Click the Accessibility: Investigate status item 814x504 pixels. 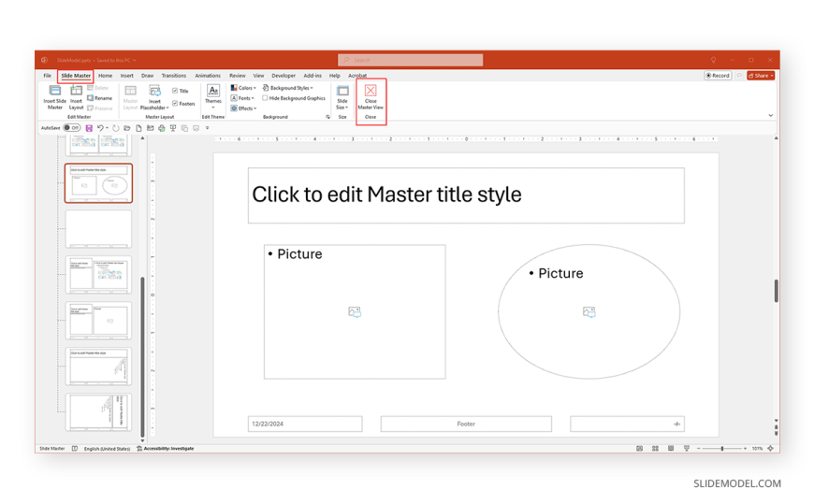click(165, 449)
